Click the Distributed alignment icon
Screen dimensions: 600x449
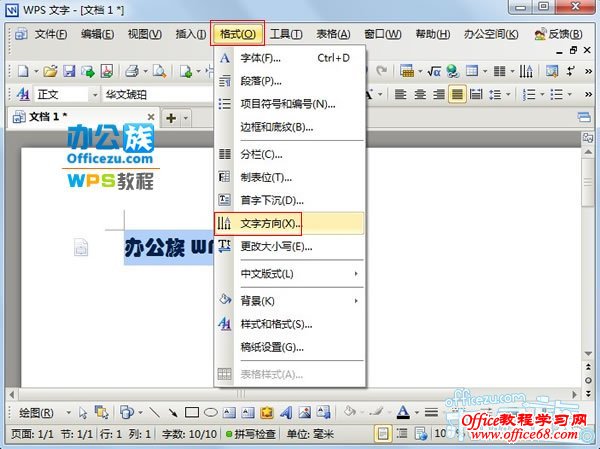coord(476,94)
